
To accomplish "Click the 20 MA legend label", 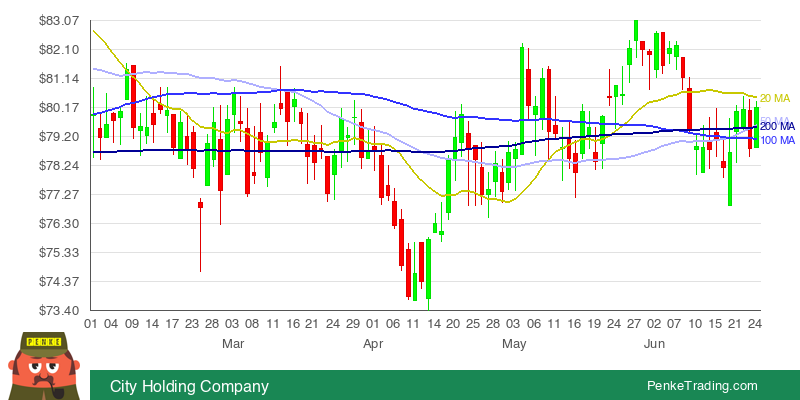I will 774,98.
